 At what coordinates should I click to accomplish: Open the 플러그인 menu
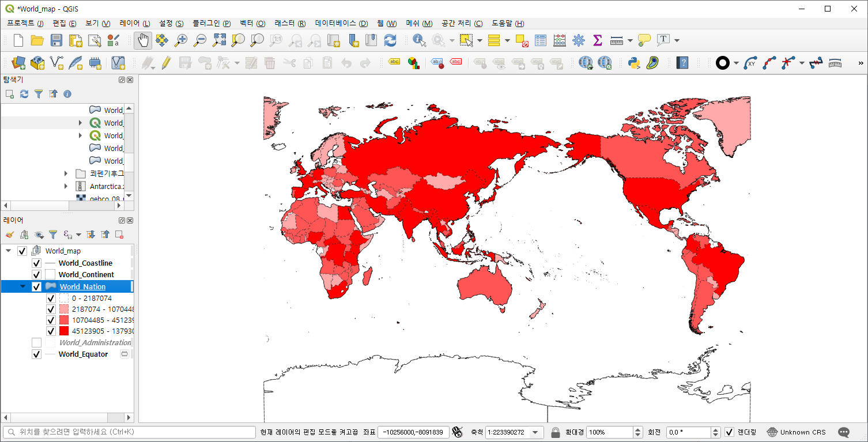pyautogui.click(x=212, y=24)
